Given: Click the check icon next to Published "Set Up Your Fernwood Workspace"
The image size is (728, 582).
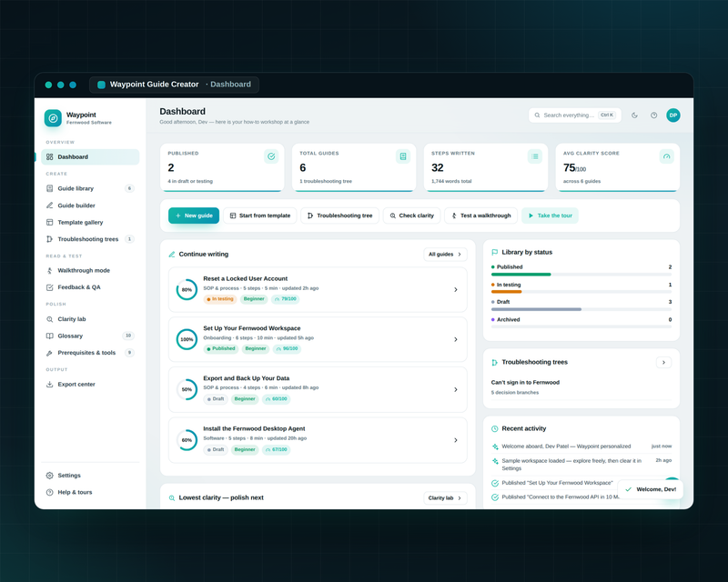Looking at the screenshot, I should (495, 483).
